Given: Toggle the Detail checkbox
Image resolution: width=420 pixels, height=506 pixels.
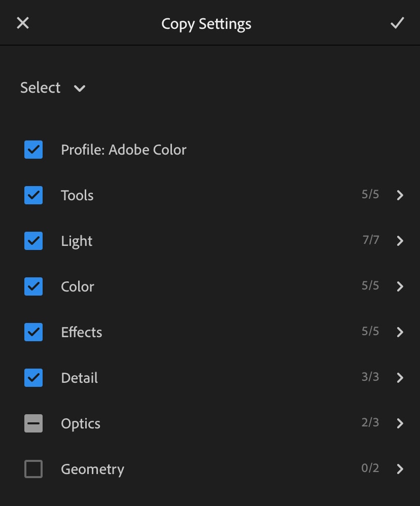Looking at the screenshot, I should tap(33, 378).
